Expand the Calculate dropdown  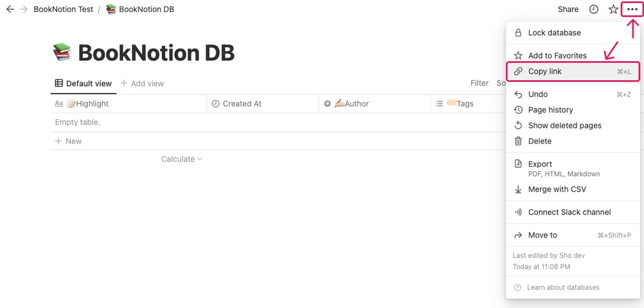coord(182,159)
